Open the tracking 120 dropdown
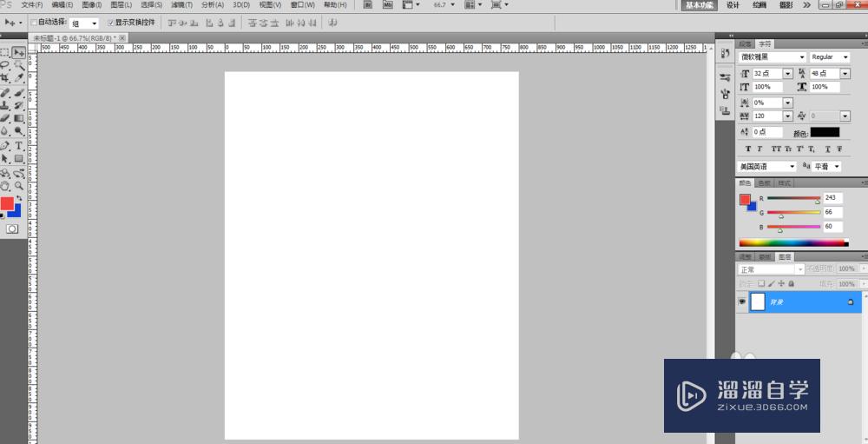This screenshot has width=868, height=444. click(x=788, y=116)
